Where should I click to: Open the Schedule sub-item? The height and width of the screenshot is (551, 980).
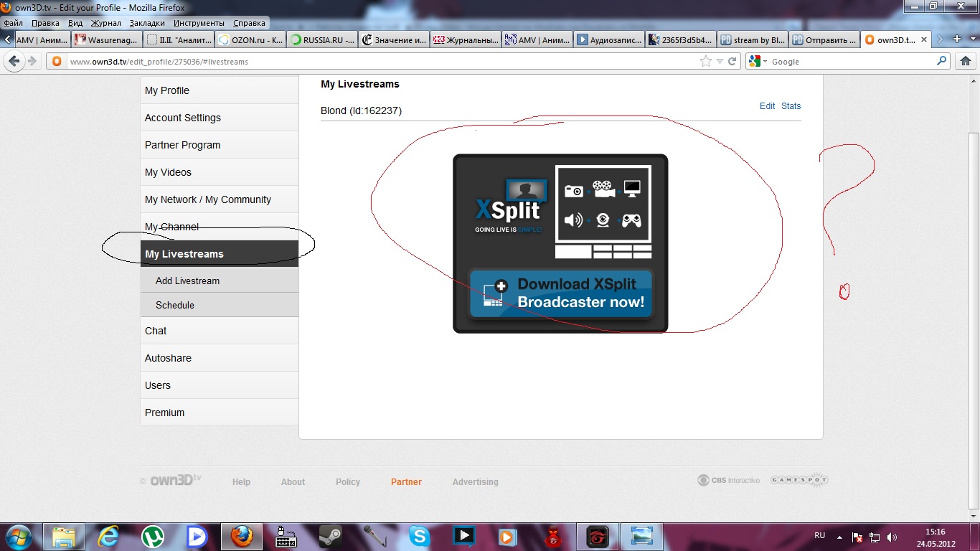click(220, 305)
